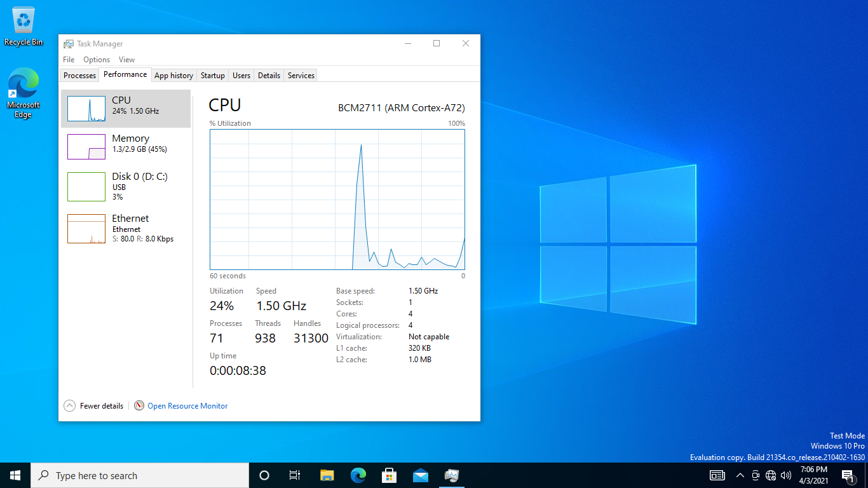
Task: Open the Start menu
Action: 14,475
